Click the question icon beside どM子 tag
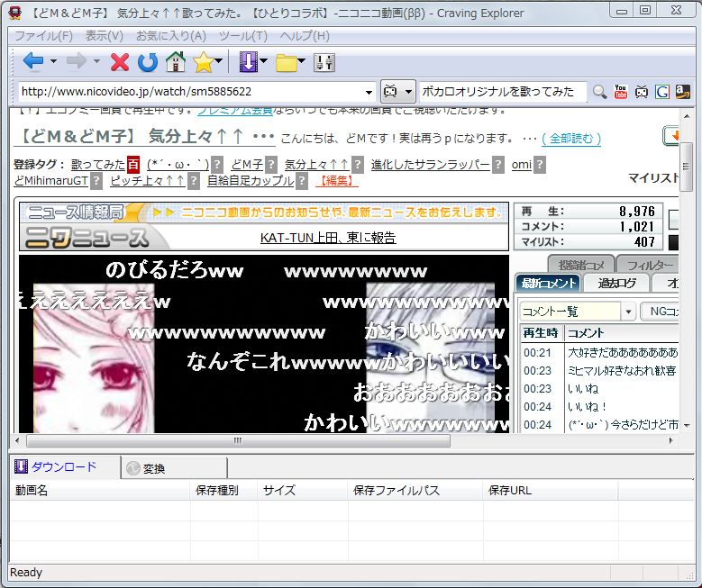Screen dimensions: 702x588 coord(271,165)
